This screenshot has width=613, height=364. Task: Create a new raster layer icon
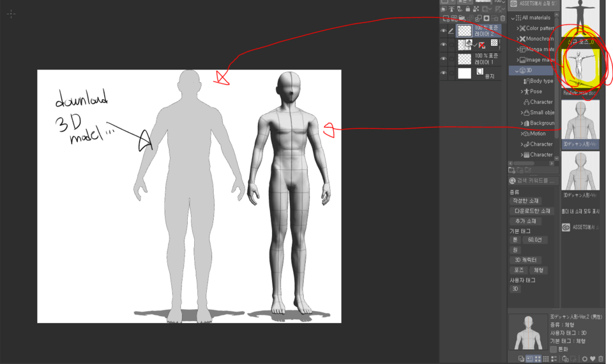(x=446, y=19)
